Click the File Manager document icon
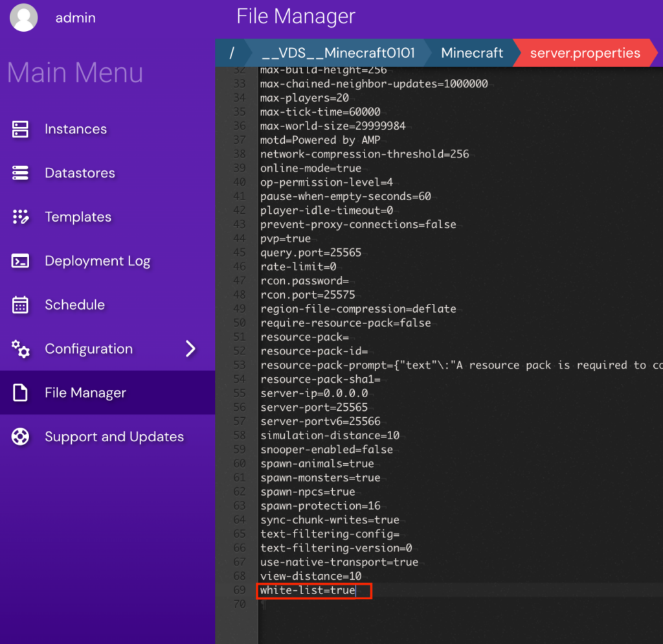 [20, 393]
